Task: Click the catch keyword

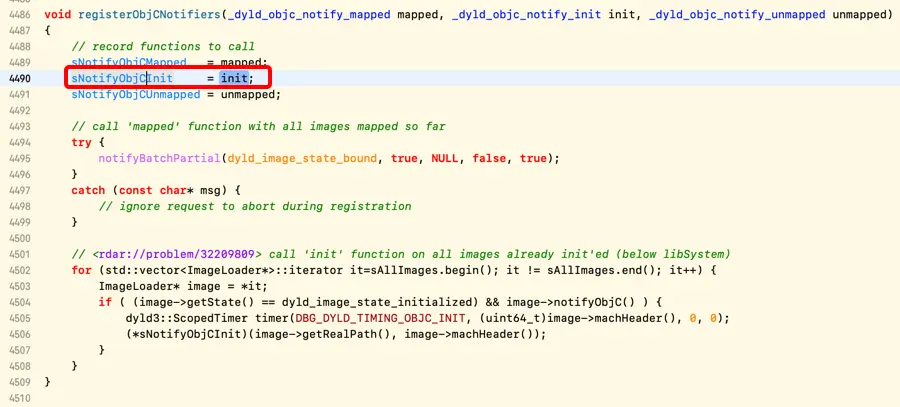Action: coord(88,190)
